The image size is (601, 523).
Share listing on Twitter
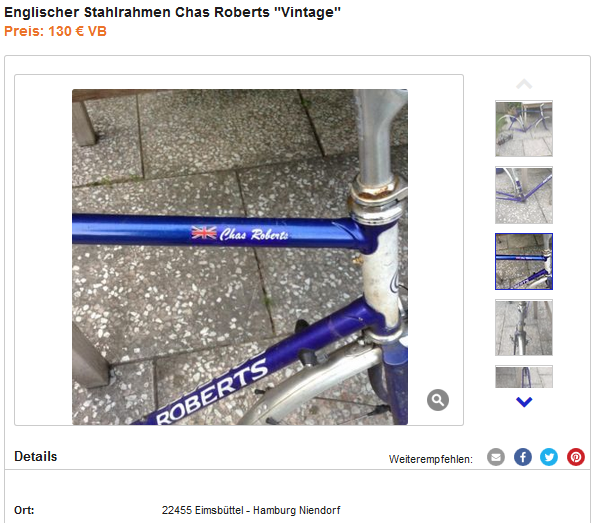pyautogui.click(x=549, y=457)
